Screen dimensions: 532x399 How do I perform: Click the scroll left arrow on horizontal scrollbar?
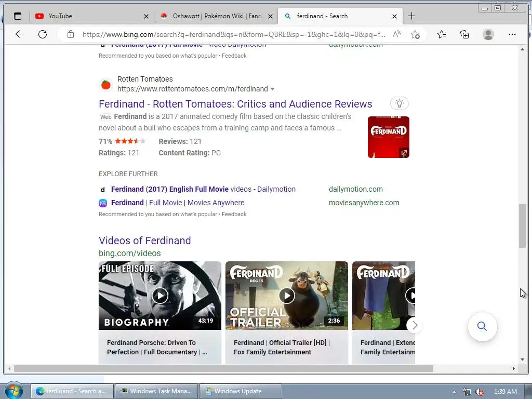9,368
